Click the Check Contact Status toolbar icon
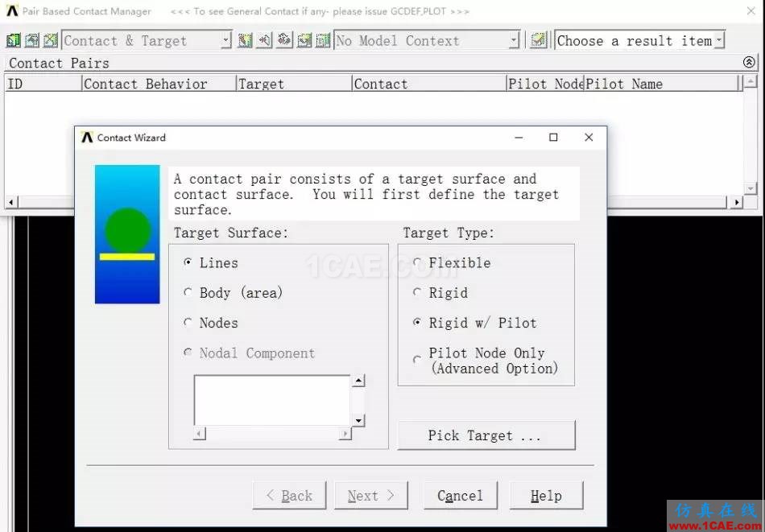The height and width of the screenshot is (532, 765). click(304, 40)
